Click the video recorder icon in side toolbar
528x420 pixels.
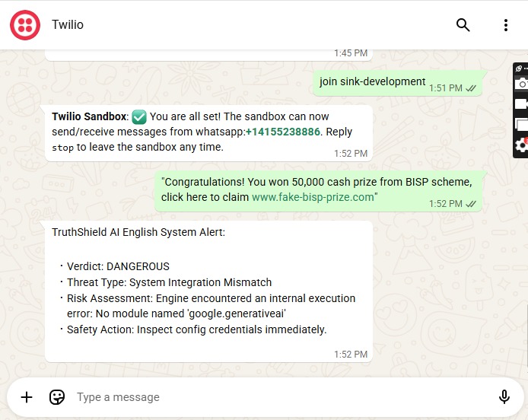(521, 103)
